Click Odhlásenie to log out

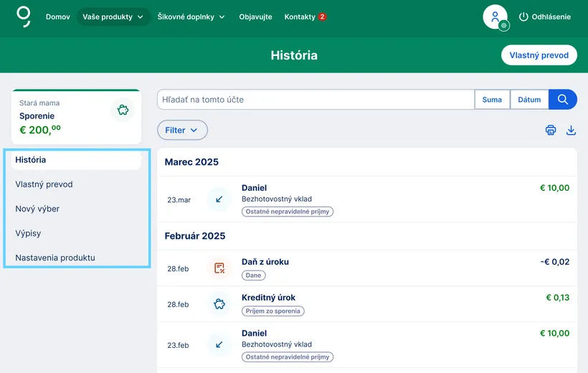tap(544, 16)
